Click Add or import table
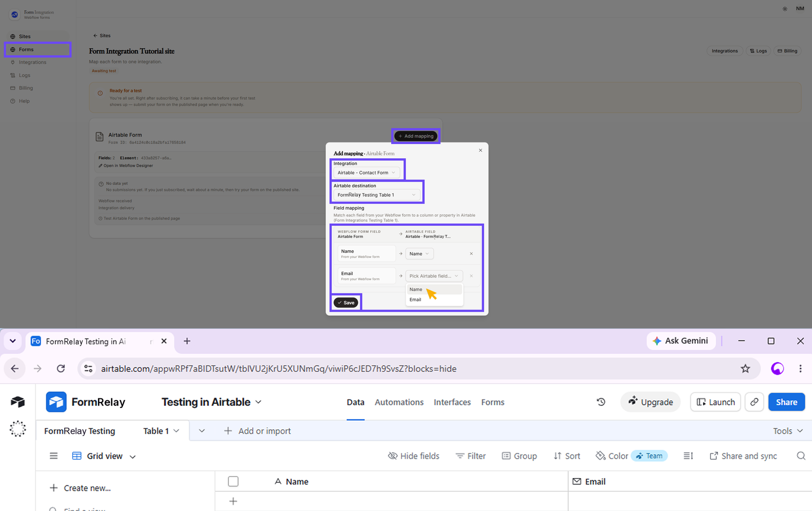This screenshot has height=511, width=812. [x=258, y=431]
